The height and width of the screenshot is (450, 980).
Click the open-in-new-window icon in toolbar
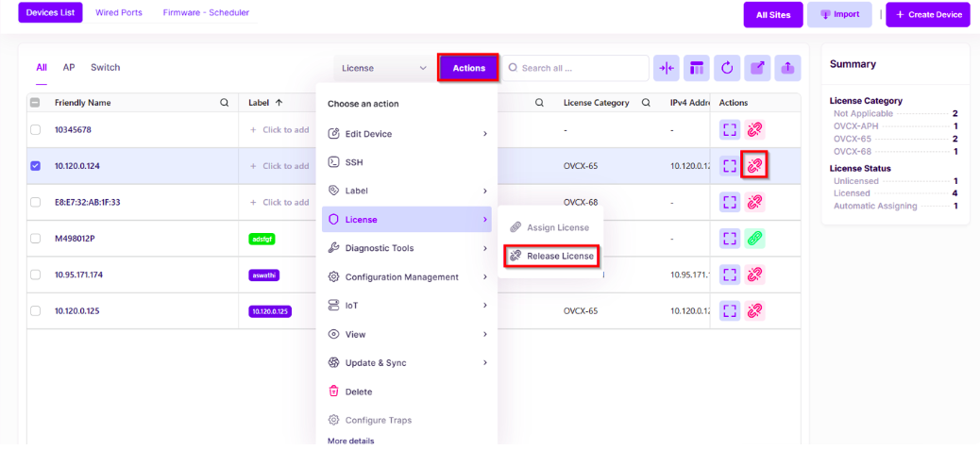[757, 68]
